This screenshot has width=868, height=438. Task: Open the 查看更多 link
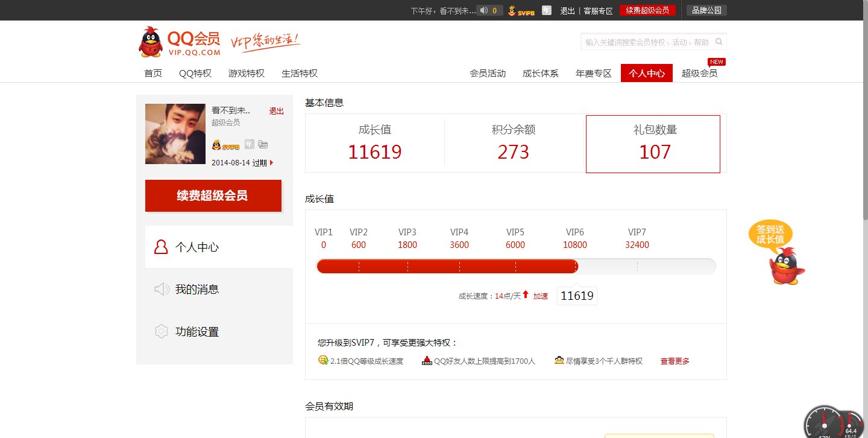coord(675,360)
